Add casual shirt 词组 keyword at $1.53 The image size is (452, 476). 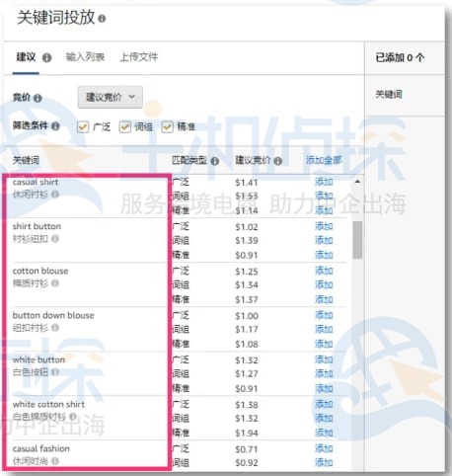324,196
